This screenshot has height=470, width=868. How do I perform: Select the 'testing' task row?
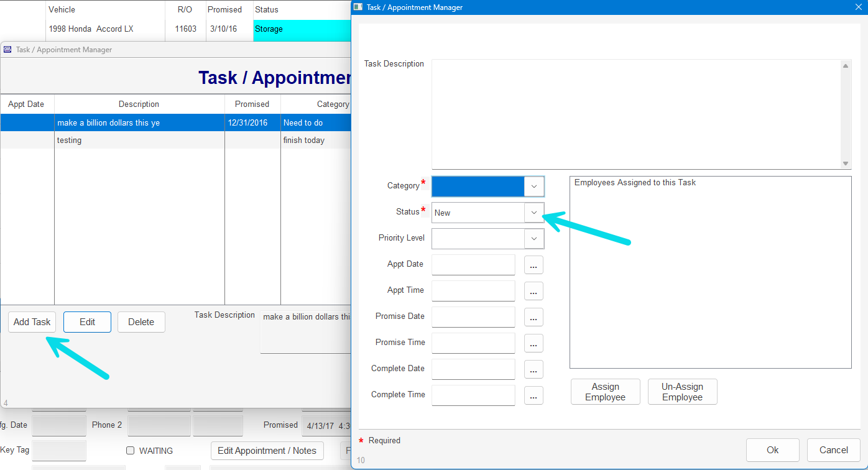[139, 141]
